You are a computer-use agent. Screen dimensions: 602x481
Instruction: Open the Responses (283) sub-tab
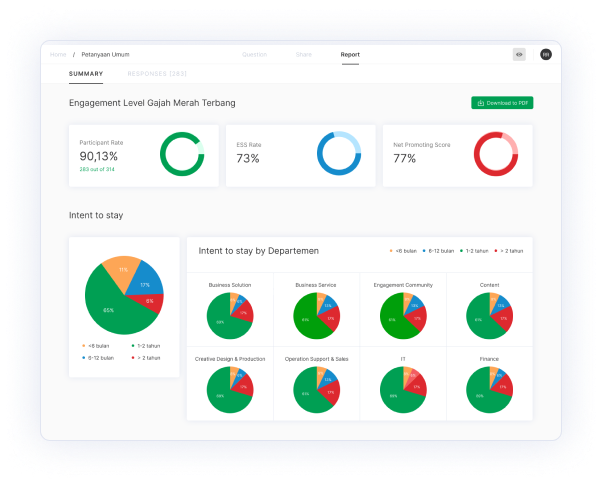[x=157, y=74]
